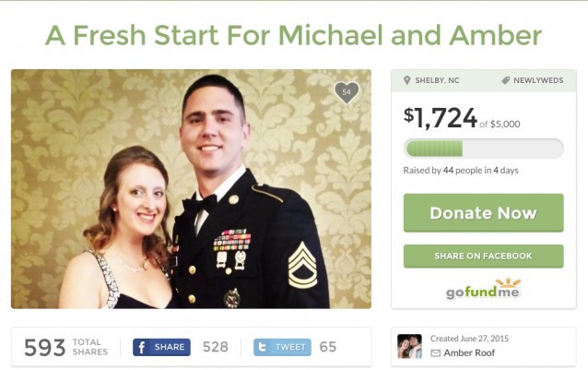
Task: Click the Donate Now button
Action: tap(483, 213)
